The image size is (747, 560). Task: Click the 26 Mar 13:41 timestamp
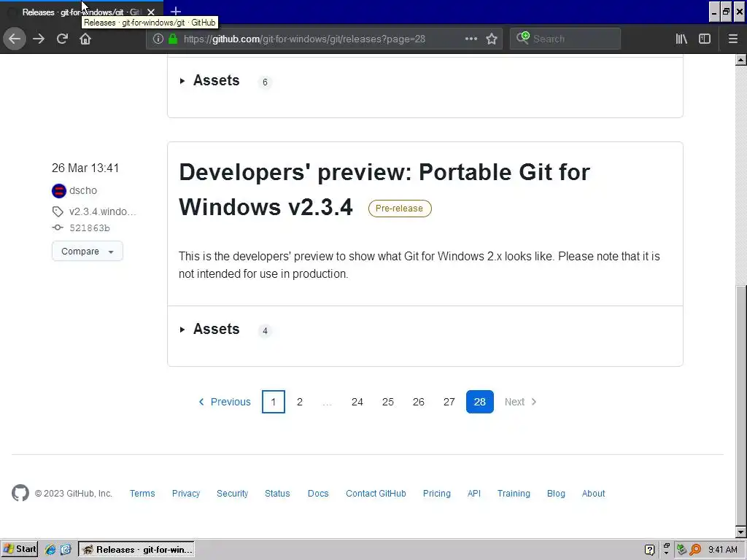(85, 168)
